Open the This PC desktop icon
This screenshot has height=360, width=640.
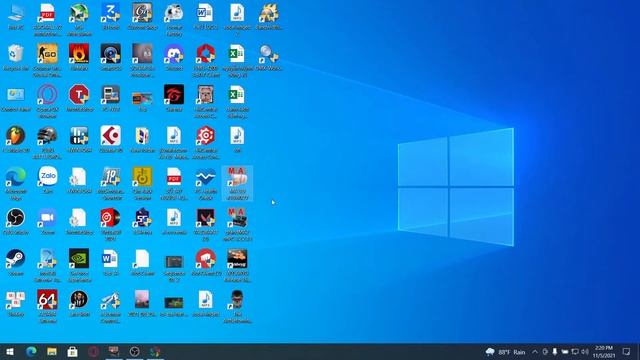point(16,17)
